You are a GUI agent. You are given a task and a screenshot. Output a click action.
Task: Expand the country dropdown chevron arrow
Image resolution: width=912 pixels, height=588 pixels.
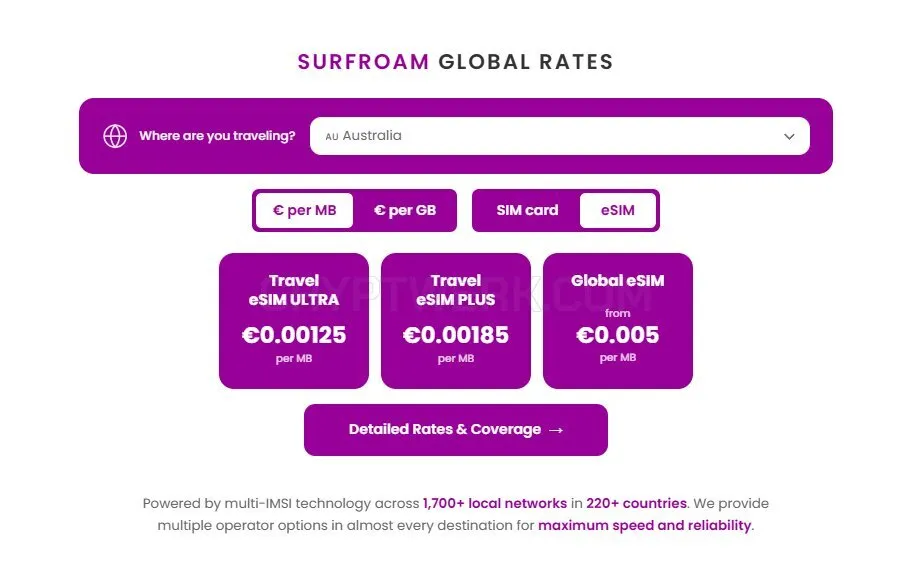(789, 137)
